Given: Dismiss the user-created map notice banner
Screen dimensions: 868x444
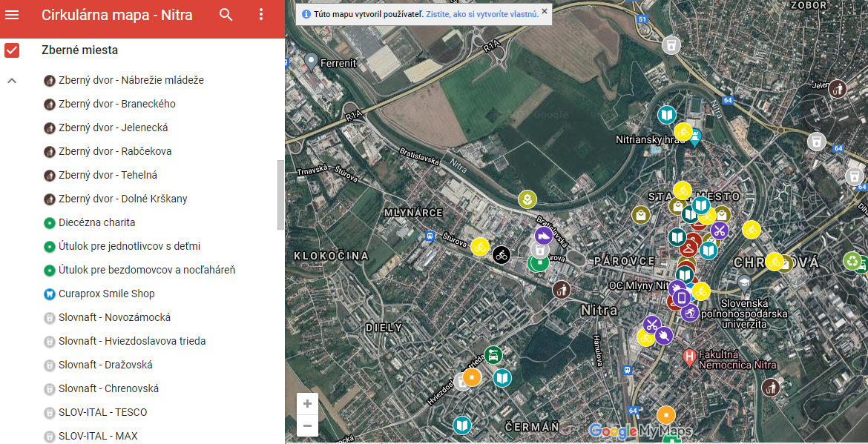Looking at the screenshot, I should click(x=544, y=13).
